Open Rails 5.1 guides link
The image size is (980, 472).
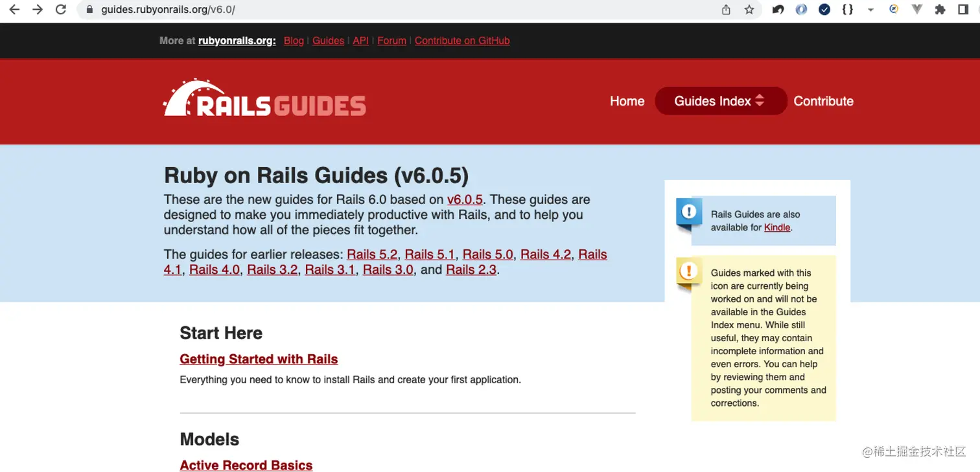[430, 254]
